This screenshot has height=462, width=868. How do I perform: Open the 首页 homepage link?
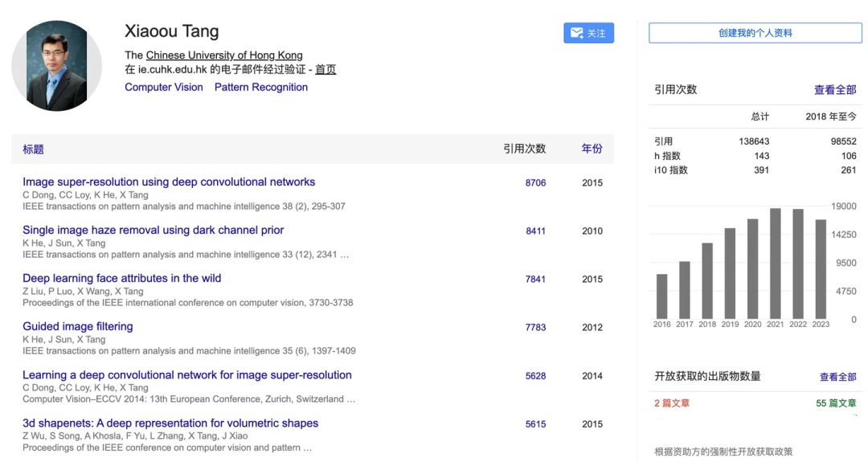[325, 69]
